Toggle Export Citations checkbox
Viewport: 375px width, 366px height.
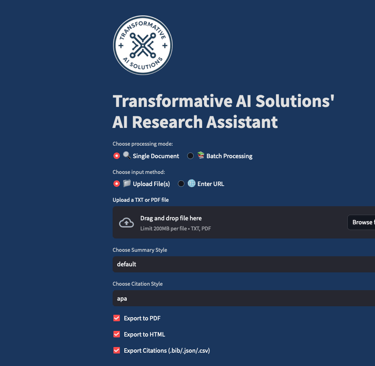pos(116,350)
